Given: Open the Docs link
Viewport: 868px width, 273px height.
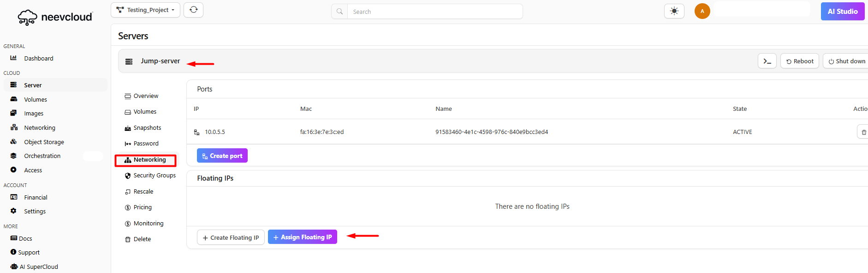Looking at the screenshot, I should (25, 238).
